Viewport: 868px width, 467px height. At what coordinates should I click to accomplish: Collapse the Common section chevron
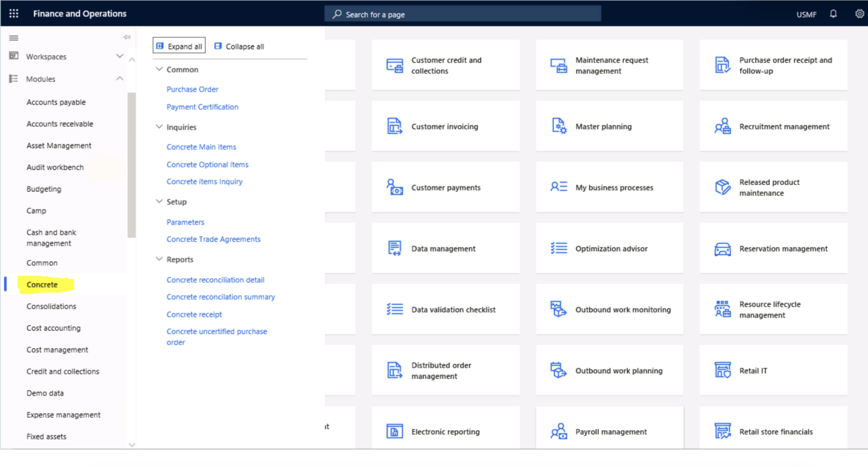click(x=159, y=69)
